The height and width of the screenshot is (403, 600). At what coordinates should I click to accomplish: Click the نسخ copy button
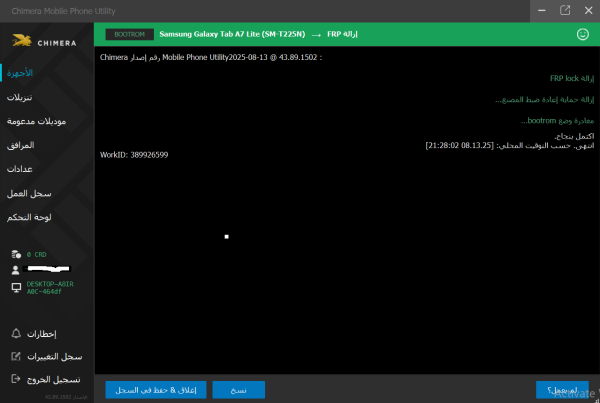[x=238, y=390]
